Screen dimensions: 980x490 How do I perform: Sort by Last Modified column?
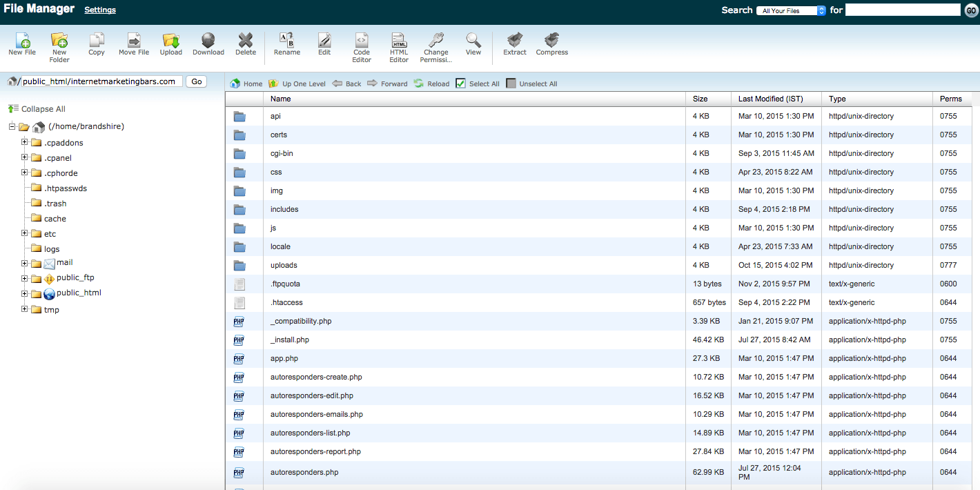click(x=776, y=99)
